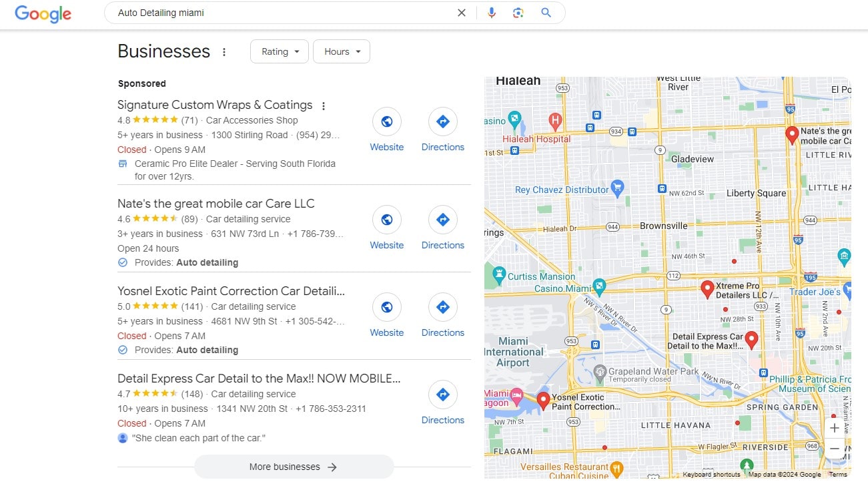
Task: Get directions icon for Yosnel Exotic
Action: pos(443,307)
